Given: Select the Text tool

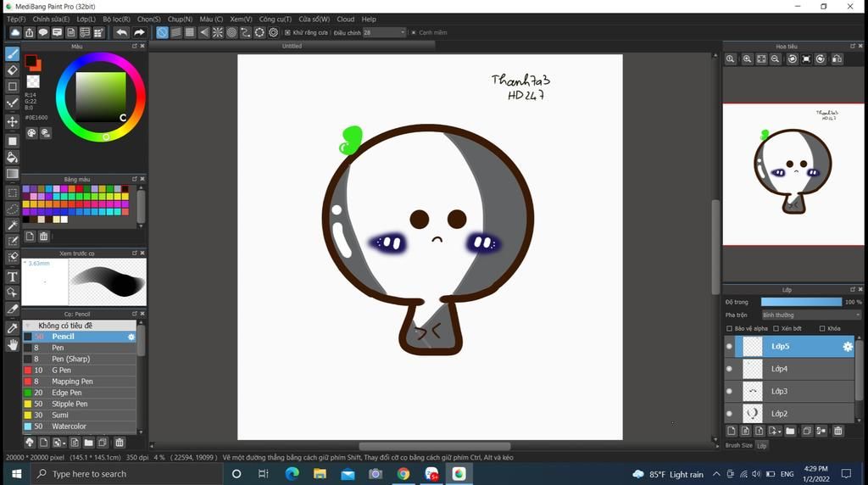Looking at the screenshot, I should (x=12, y=276).
